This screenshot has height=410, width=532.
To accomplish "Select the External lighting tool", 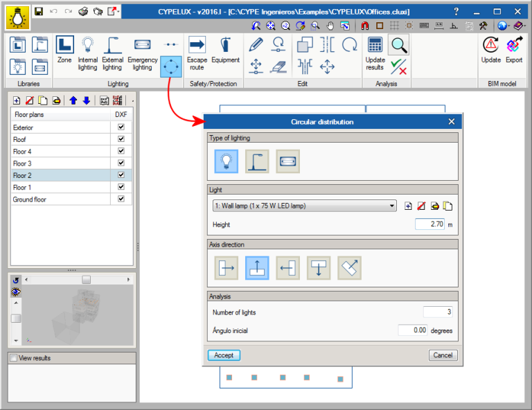I will 113,53.
